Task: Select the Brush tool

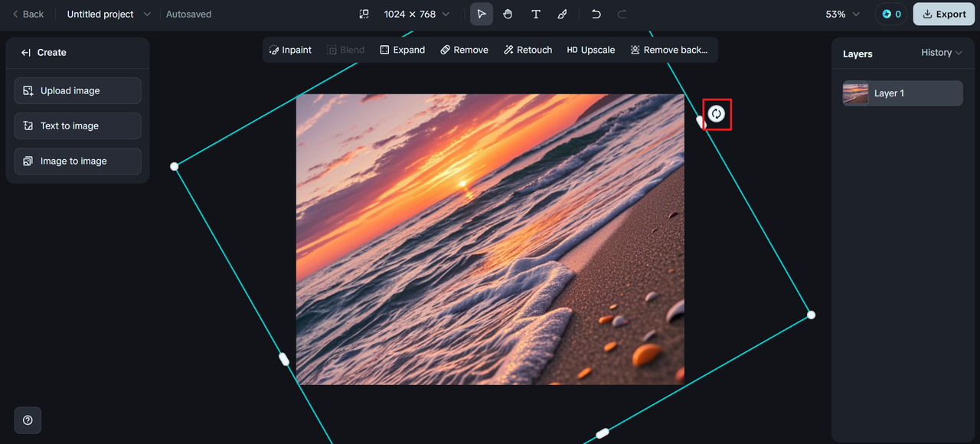Action: (x=562, y=15)
